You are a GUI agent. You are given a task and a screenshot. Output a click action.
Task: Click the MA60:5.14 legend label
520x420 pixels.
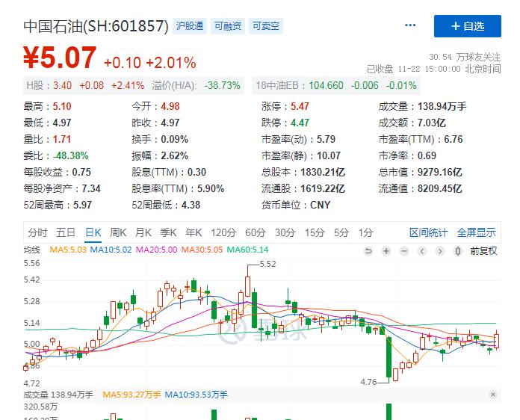(247, 250)
